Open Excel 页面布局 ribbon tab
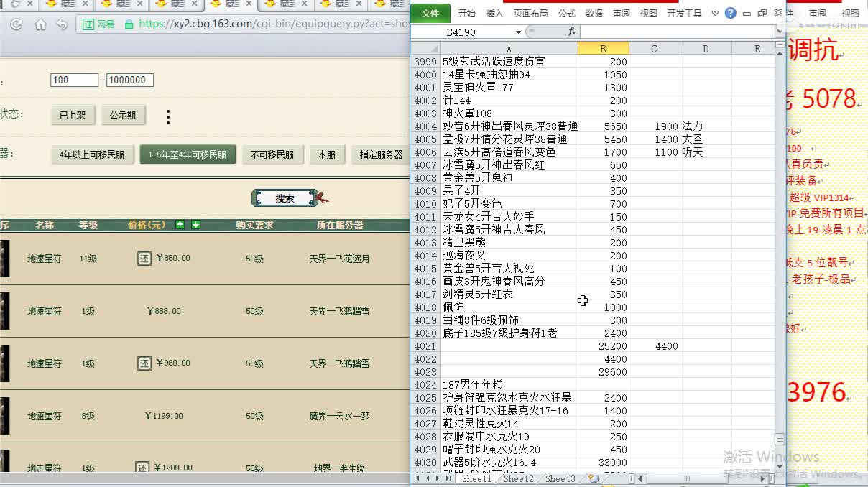The height and width of the screenshot is (487, 868). [530, 13]
